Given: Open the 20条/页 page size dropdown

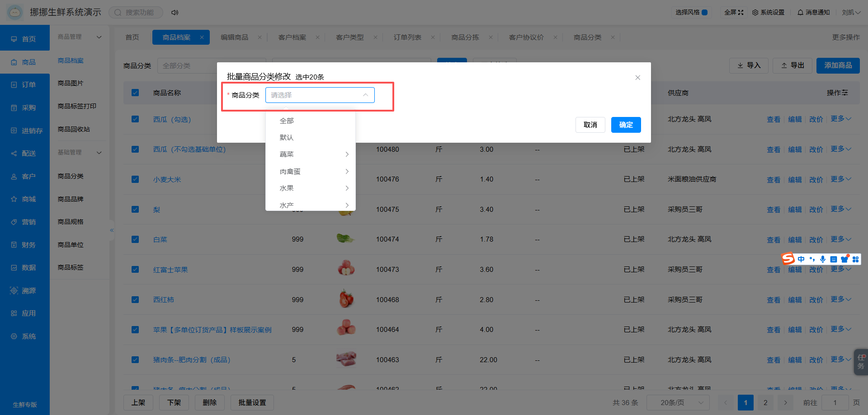Looking at the screenshot, I should [x=678, y=402].
